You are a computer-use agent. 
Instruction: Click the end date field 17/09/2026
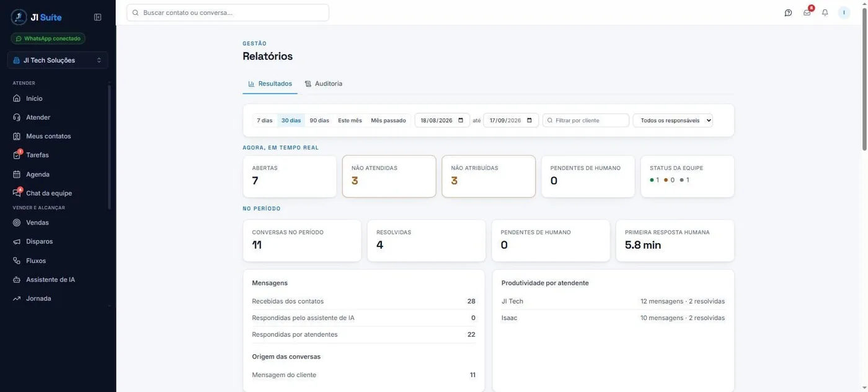pyautogui.click(x=511, y=120)
